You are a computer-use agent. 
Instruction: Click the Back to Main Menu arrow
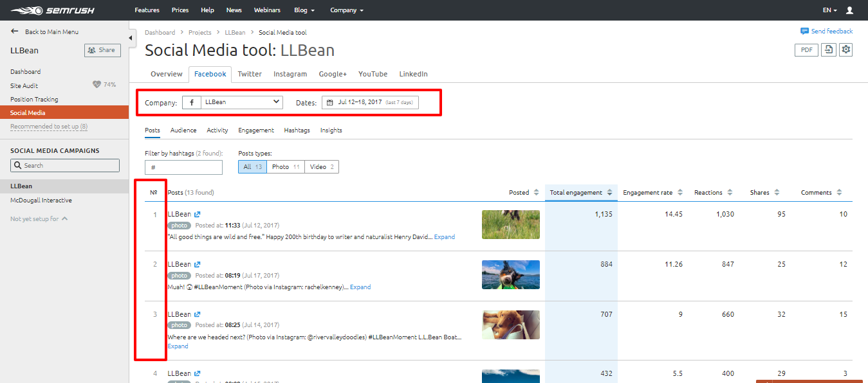click(15, 31)
